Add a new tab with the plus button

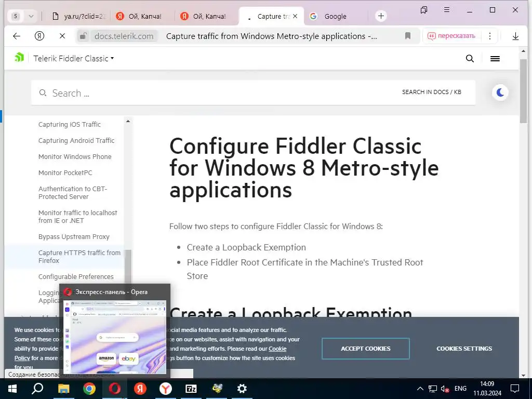381,16
